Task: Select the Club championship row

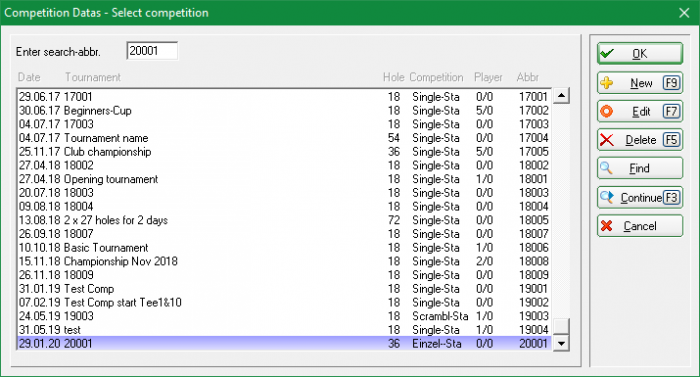Action: pos(284,151)
